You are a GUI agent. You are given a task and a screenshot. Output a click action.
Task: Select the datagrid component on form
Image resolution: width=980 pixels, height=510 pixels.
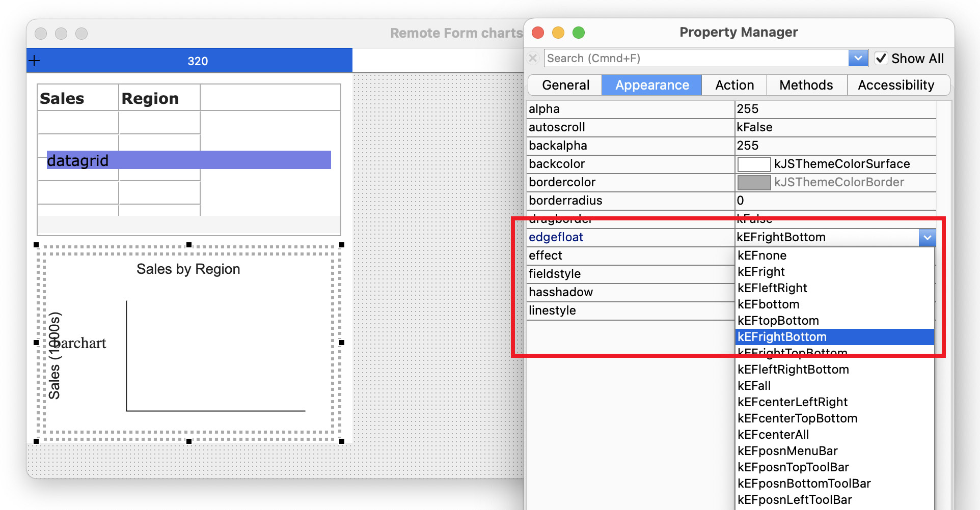(188, 160)
